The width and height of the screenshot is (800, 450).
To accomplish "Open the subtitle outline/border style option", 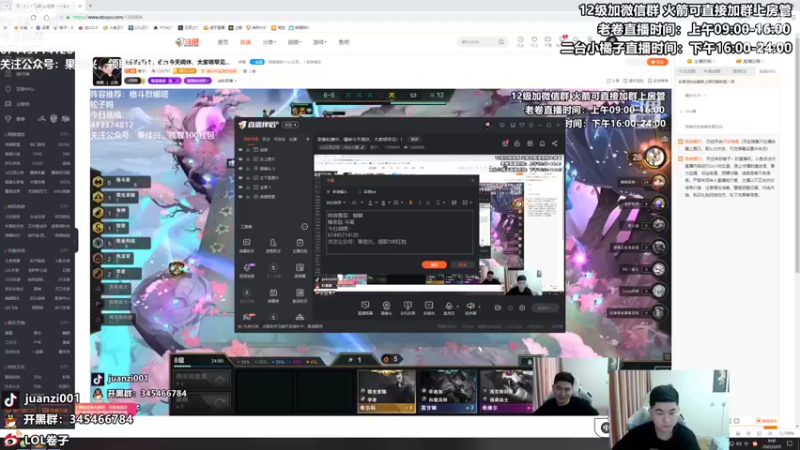I will (396, 203).
